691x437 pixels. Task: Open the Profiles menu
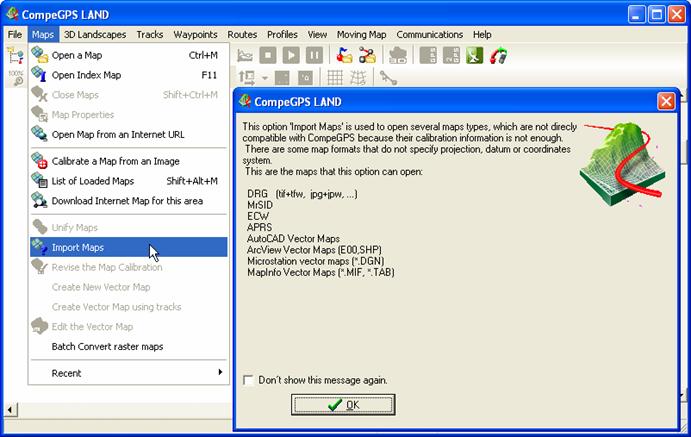[x=282, y=34]
